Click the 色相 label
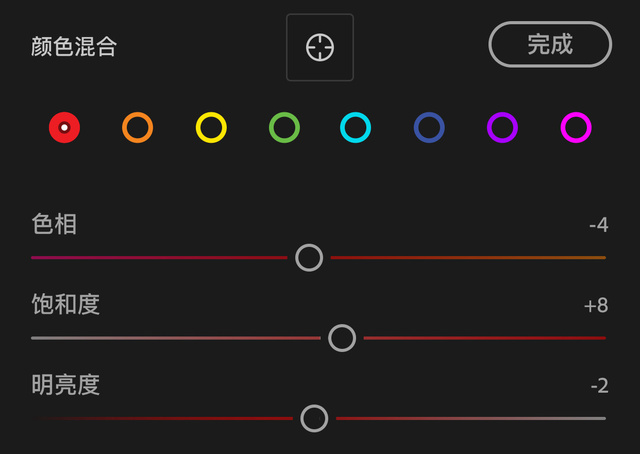 click(54, 225)
